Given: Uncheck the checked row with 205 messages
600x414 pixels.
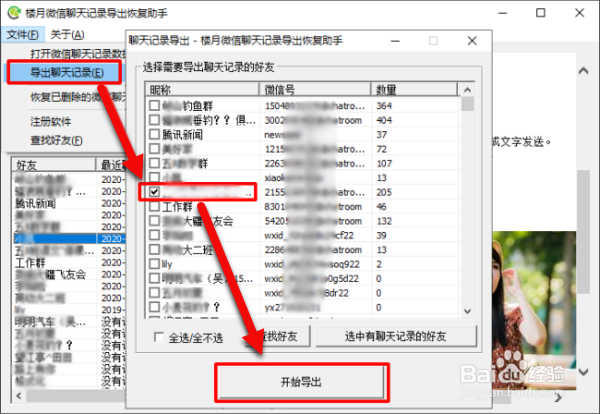Looking at the screenshot, I should click(154, 192).
